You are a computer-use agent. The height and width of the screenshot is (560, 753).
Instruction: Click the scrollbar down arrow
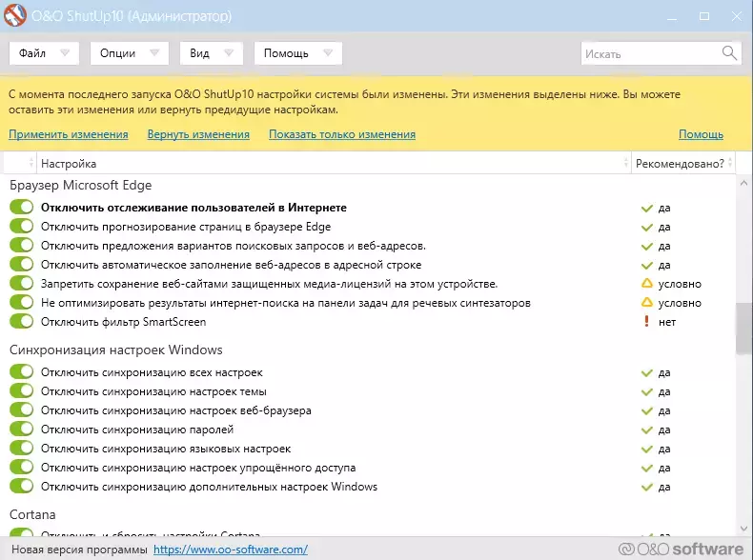(x=743, y=529)
